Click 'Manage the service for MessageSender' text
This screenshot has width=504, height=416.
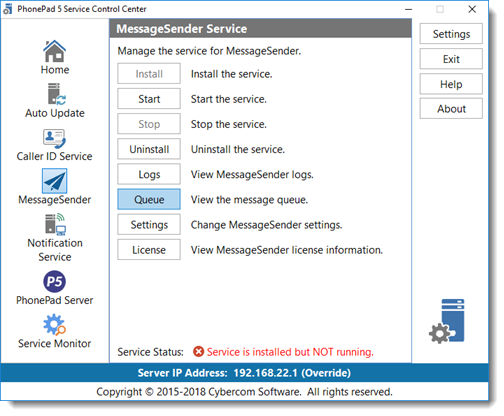[209, 51]
